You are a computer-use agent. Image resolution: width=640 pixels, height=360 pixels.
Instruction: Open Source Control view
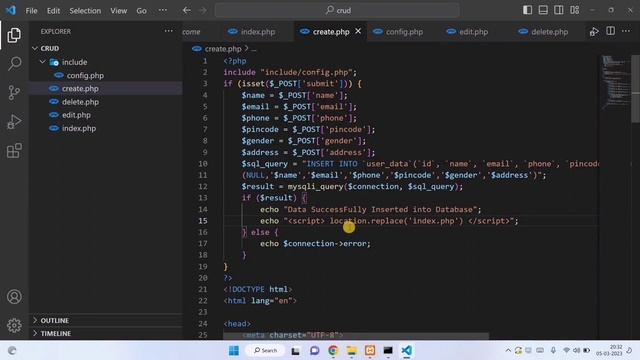click(x=14, y=93)
